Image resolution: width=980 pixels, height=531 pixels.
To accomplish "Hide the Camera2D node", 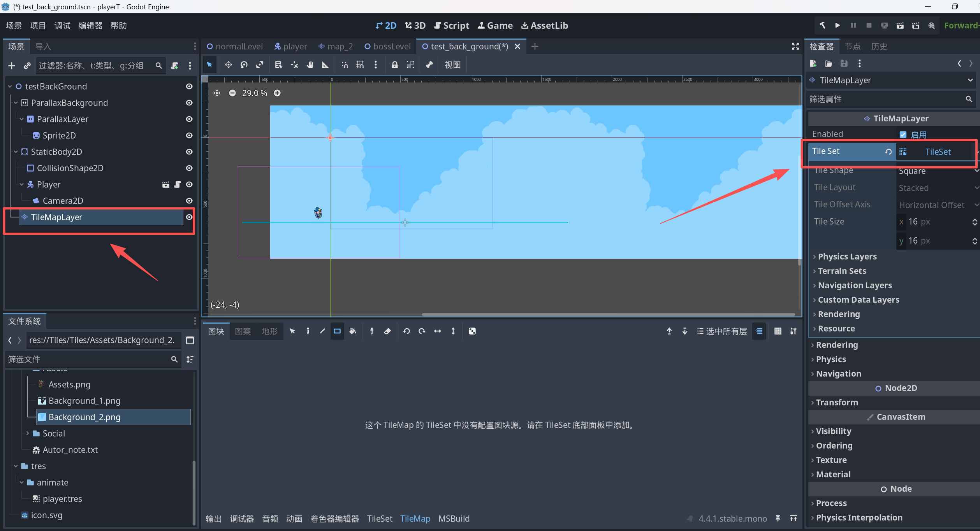I will click(189, 201).
